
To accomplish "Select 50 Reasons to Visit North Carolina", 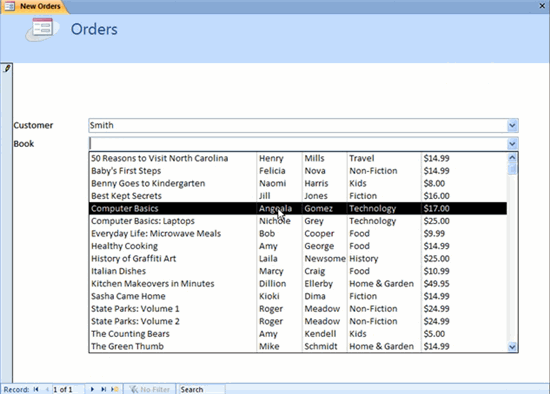I will click(298, 158).
